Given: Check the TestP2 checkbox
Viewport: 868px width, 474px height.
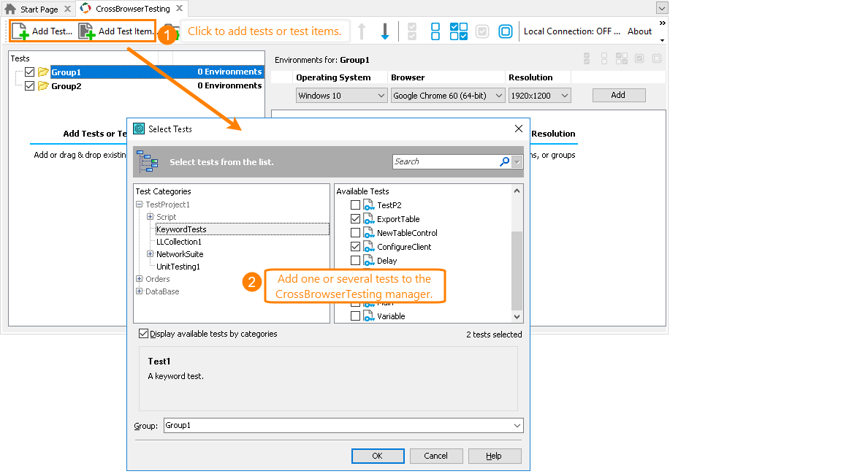Looking at the screenshot, I should click(355, 205).
